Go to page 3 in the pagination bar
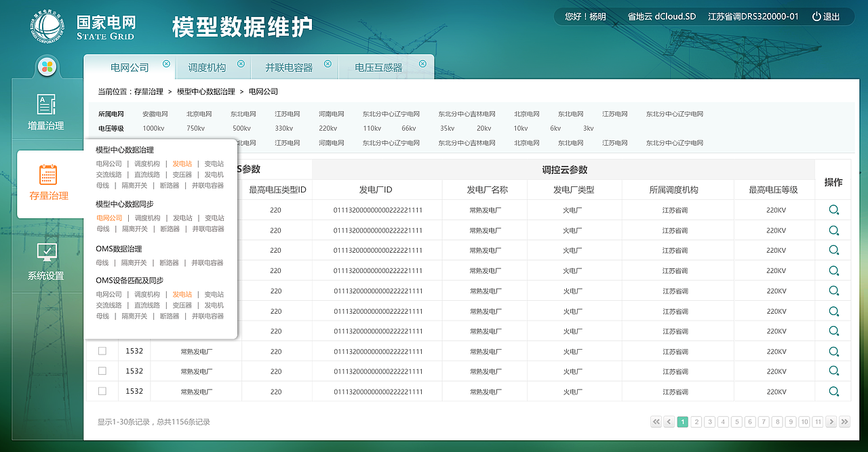Viewport: 868px width, 452px height. [x=709, y=421]
